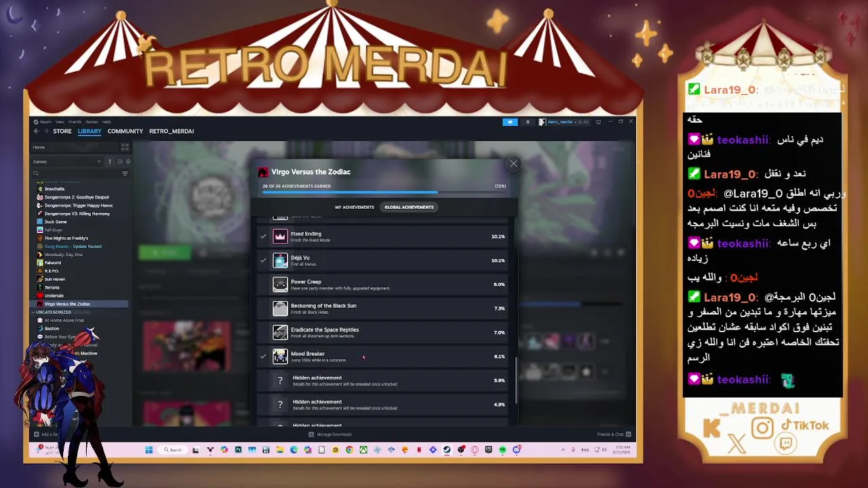Select Bastion in the library
The image size is (868, 488).
(x=52, y=329)
